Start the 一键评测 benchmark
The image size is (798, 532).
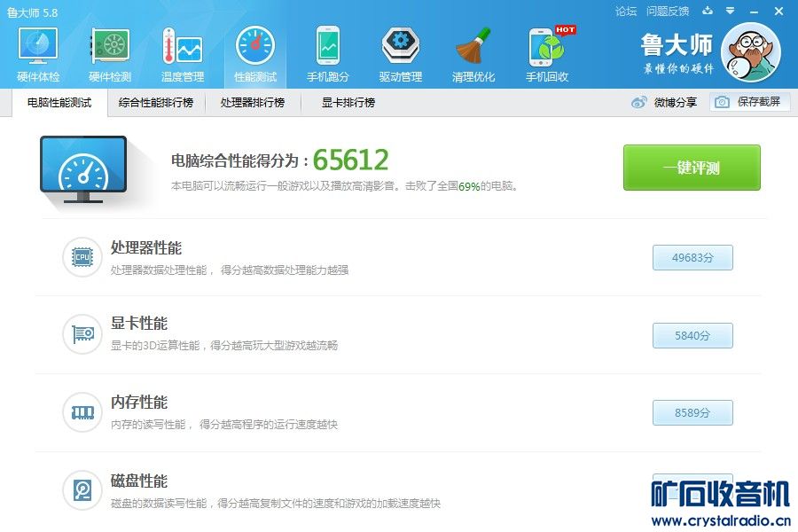692,168
